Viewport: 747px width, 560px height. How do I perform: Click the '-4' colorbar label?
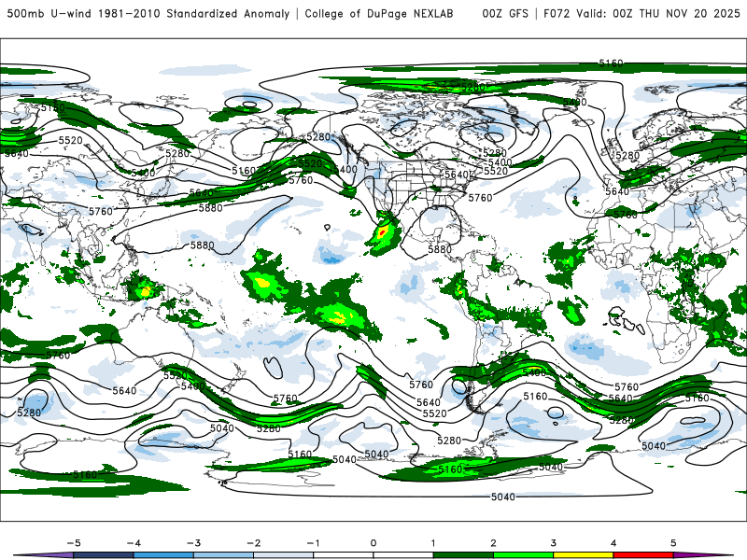pos(134,543)
